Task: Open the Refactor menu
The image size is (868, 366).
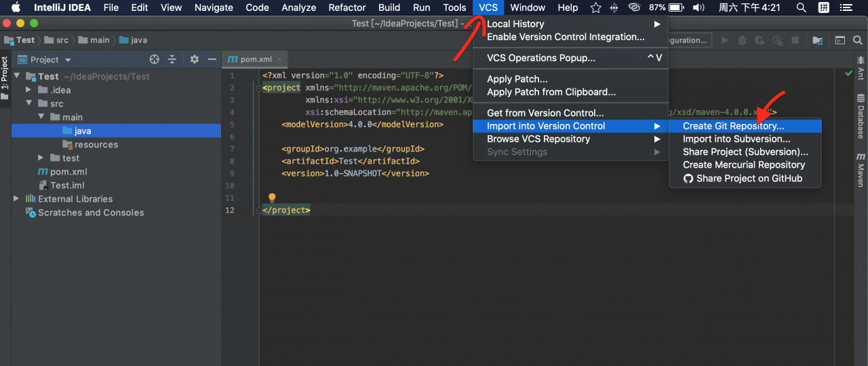Action: pyautogui.click(x=347, y=7)
